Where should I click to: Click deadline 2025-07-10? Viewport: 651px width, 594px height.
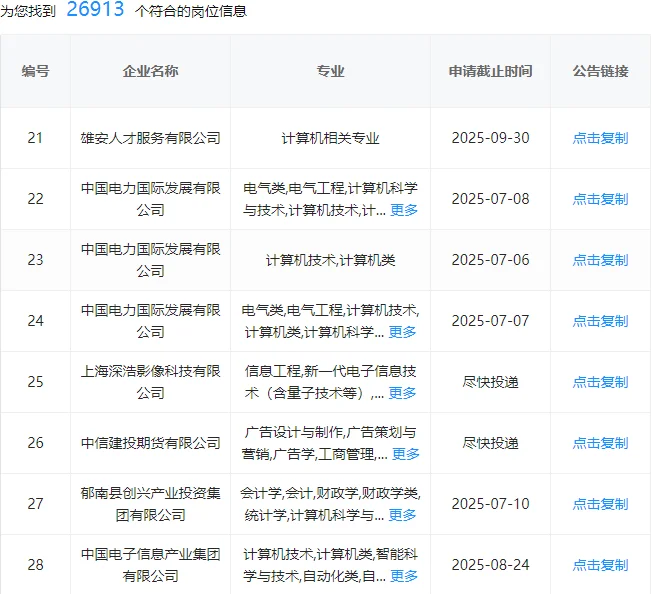(490, 504)
